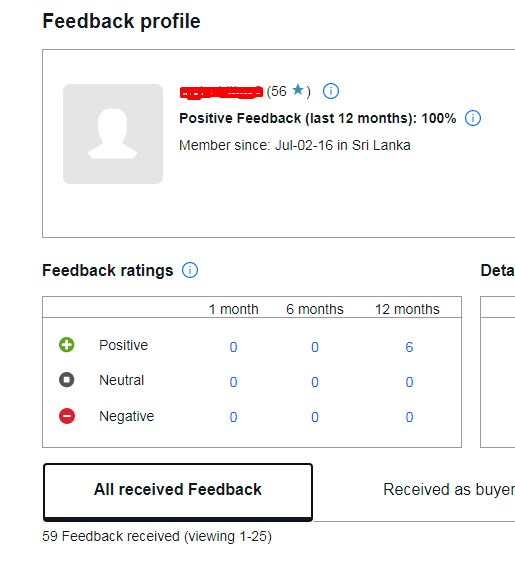Screen dimensions: 515x564
Task: Open positive feedback count for 1 month
Action: click(233, 347)
